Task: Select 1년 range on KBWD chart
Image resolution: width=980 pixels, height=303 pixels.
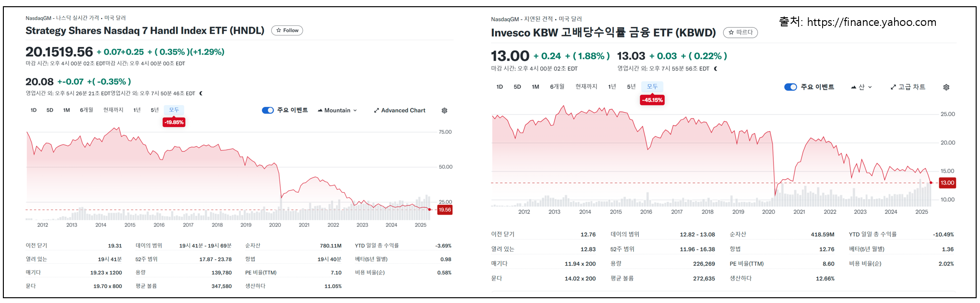Action: (x=612, y=87)
